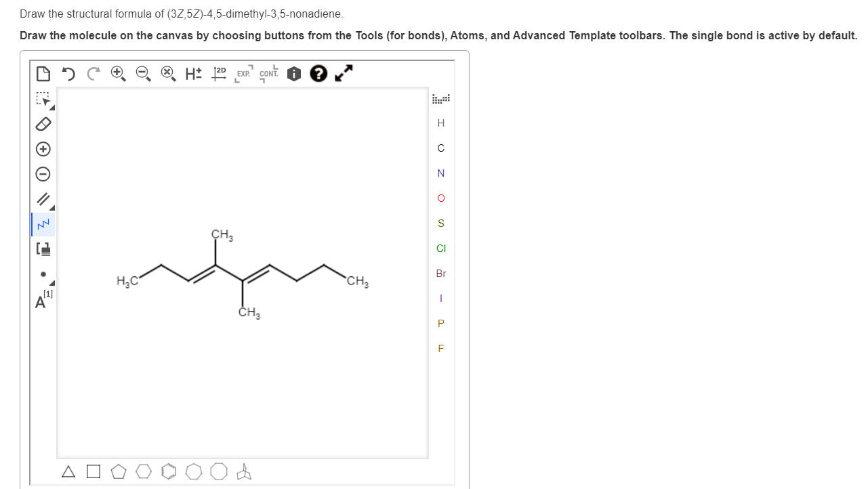868x489 pixels.
Task: Choose the cyclopentane ring template
Action: [118, 472]
